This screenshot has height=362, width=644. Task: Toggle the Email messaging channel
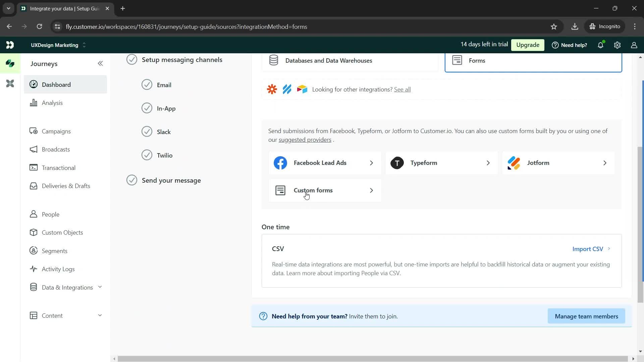[x=147, y=85]
